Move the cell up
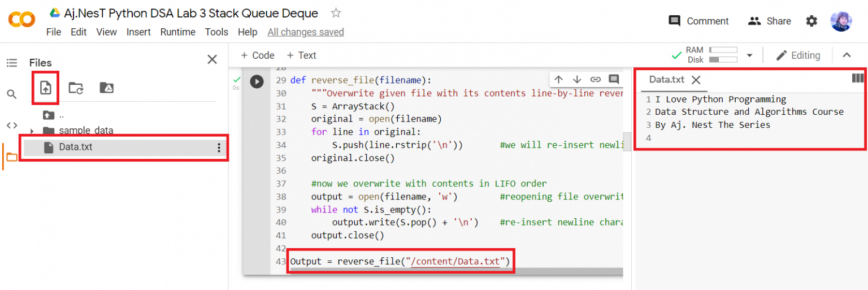 coord(558,80)
